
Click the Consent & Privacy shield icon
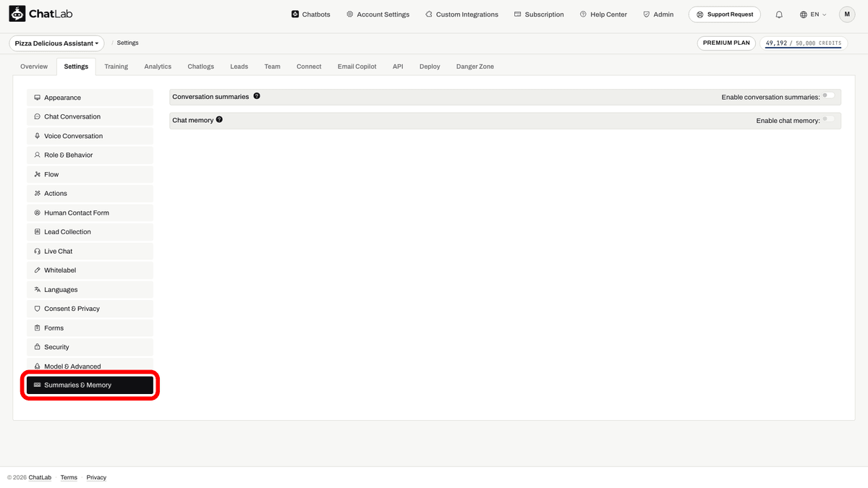[x=38, y=309]
